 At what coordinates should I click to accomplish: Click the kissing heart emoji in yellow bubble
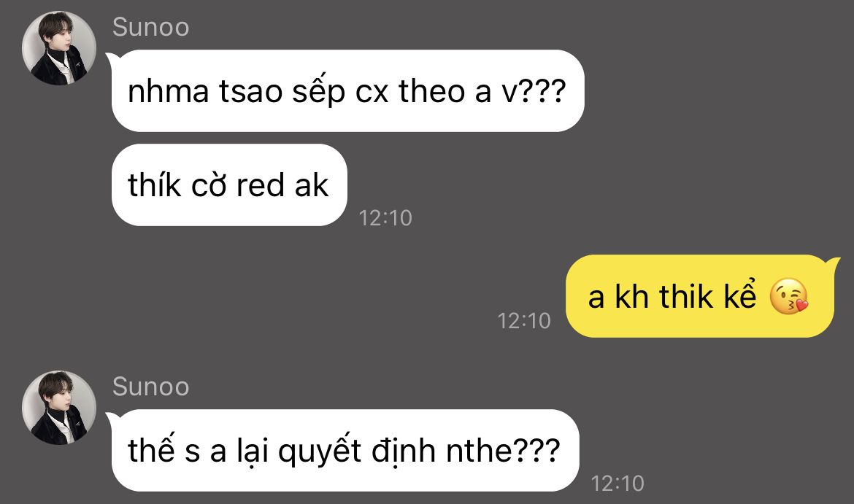788,297
